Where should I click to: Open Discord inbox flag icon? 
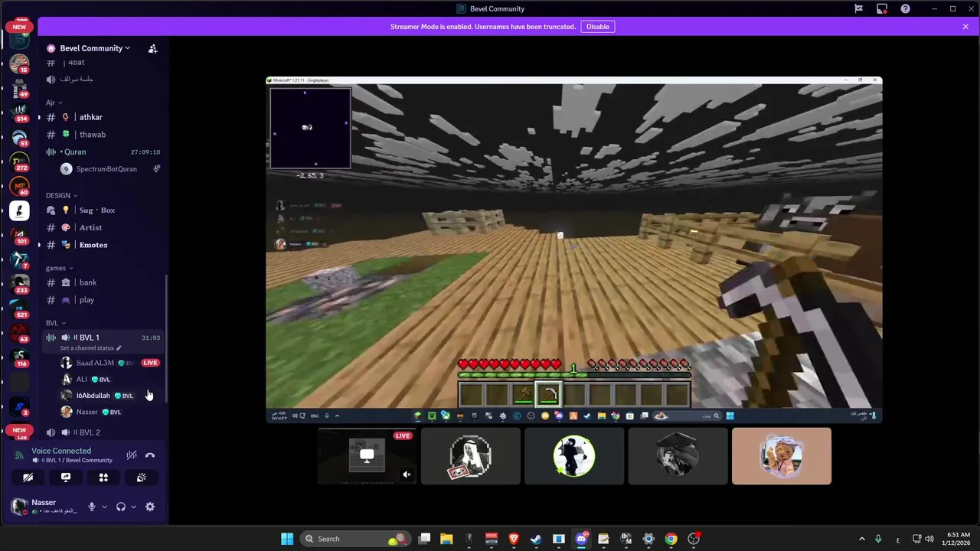(859, 8)
